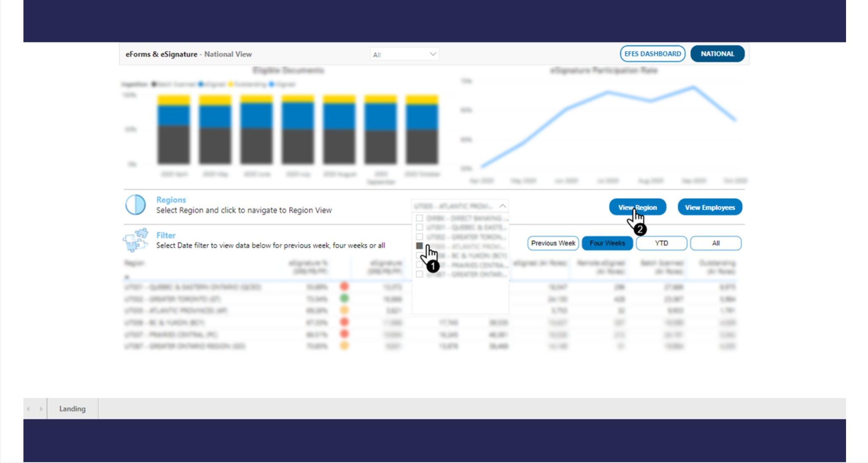Click orange status dot in Atlantic Provinces row
Screen dimensions: 868x463
344,310
